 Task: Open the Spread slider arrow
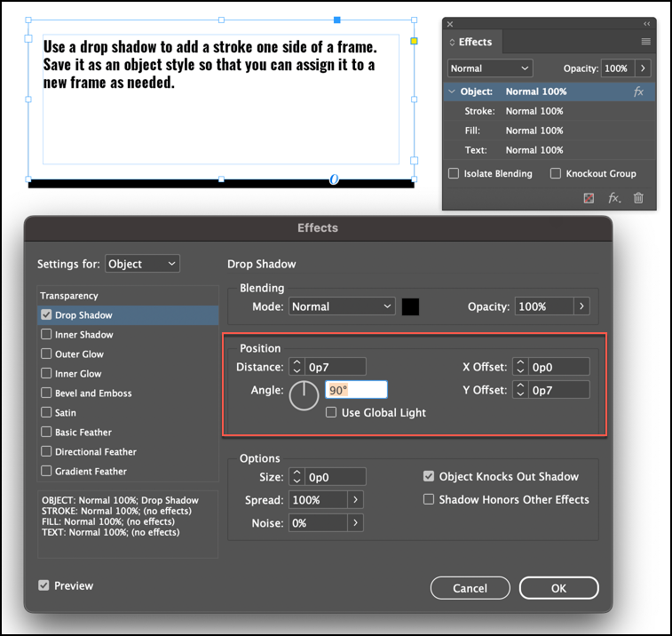point(355,499)
